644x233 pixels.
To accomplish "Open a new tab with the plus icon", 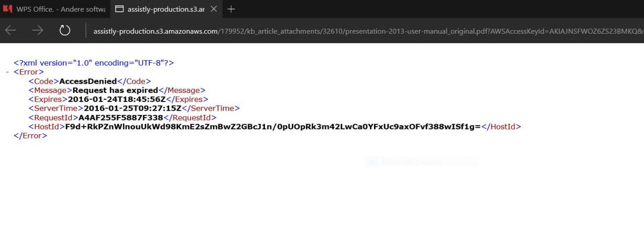I will [231, 9].
